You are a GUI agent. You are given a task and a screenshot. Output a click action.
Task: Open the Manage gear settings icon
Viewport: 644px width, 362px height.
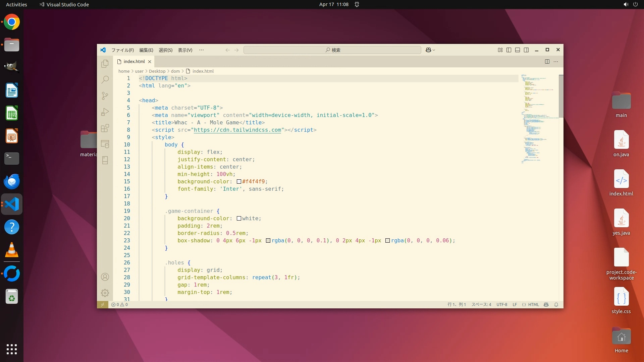click(x=105, y=293)
